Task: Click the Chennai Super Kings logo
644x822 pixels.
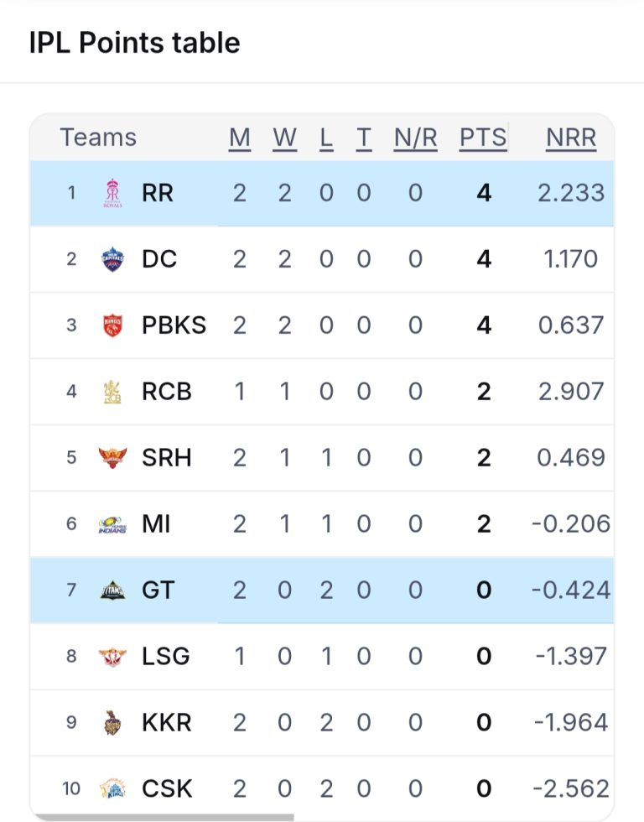Action: tap(111, 788)
